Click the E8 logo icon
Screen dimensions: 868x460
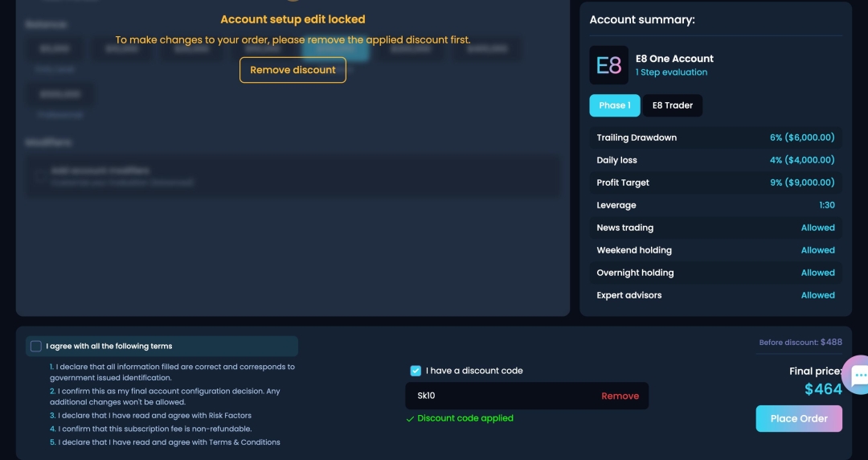pyautogui.click(x=608, y=65)
